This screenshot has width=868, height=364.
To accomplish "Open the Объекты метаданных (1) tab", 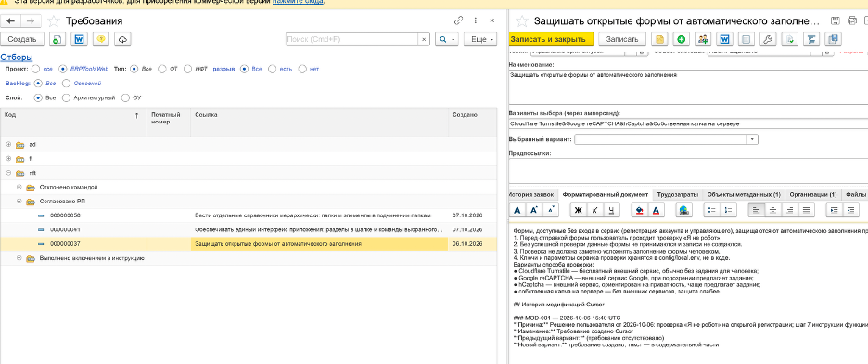I will click(744, 195).
